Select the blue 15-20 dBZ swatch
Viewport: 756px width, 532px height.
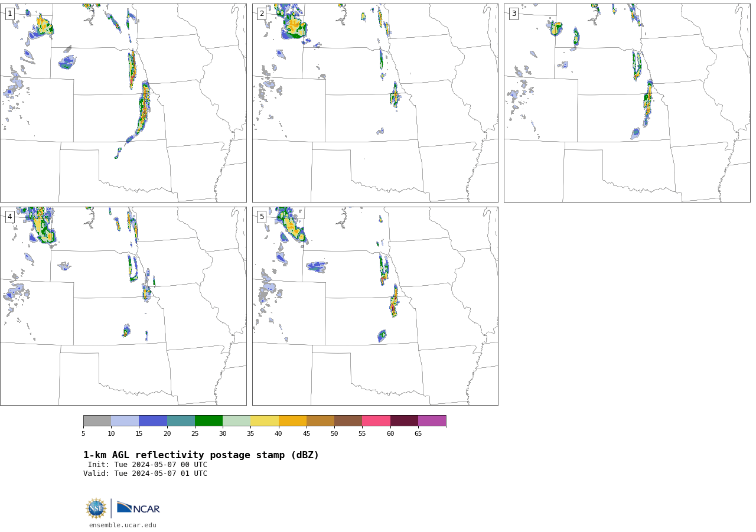[x=153, y=421]
